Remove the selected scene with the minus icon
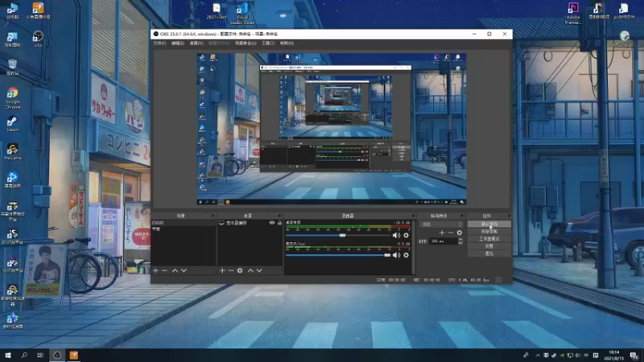Screen dimensions: 644x362 (x=164, y=270)
